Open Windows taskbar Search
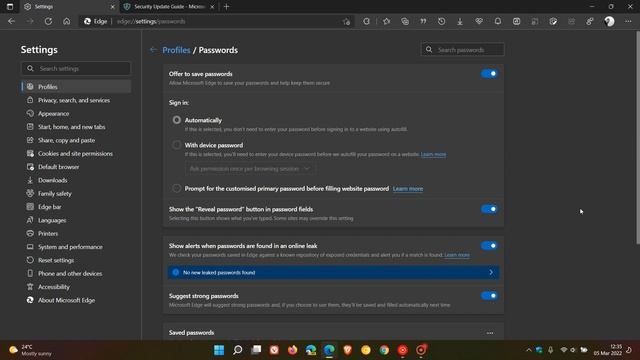Screen dimensions: 640x360 coord(238,350)
